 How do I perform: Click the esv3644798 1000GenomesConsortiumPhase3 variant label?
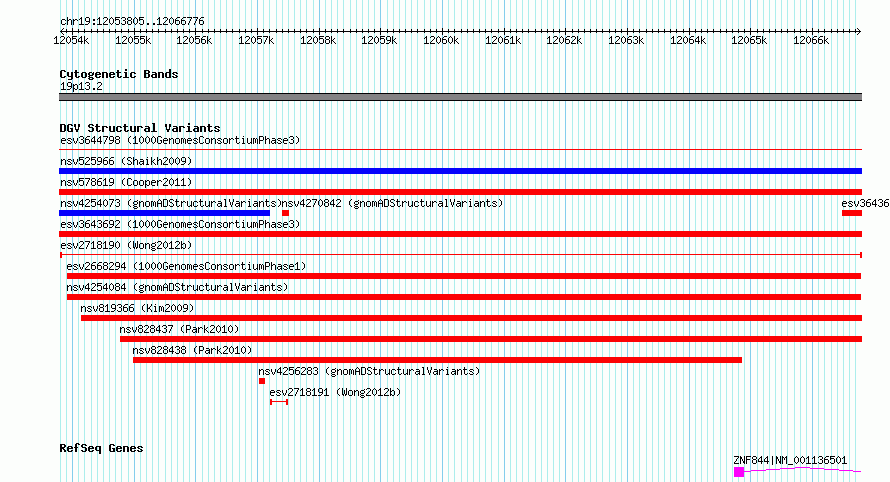tap(180, 140)
